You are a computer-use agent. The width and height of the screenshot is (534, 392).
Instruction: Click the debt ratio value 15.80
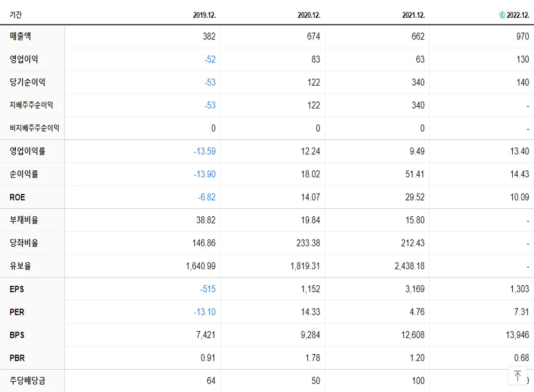(x=415, y=220)
